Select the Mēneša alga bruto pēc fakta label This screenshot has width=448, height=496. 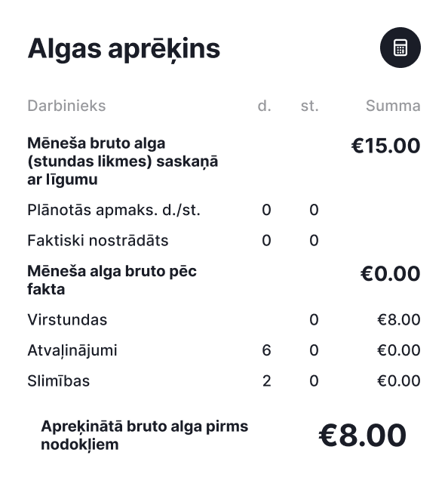click(x=112, y=280)
